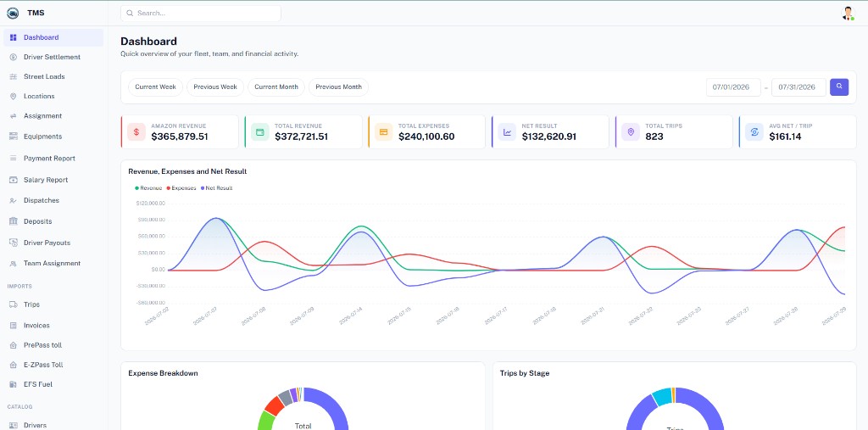This screenshot has height=430, width=868.
Task: Click the 2026-07-14 axis label
Action: tap(350, 316)
